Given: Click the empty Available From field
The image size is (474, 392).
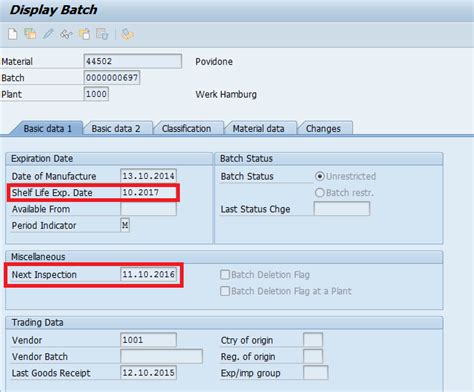Looking at the screenshot, I should point(148,209).
